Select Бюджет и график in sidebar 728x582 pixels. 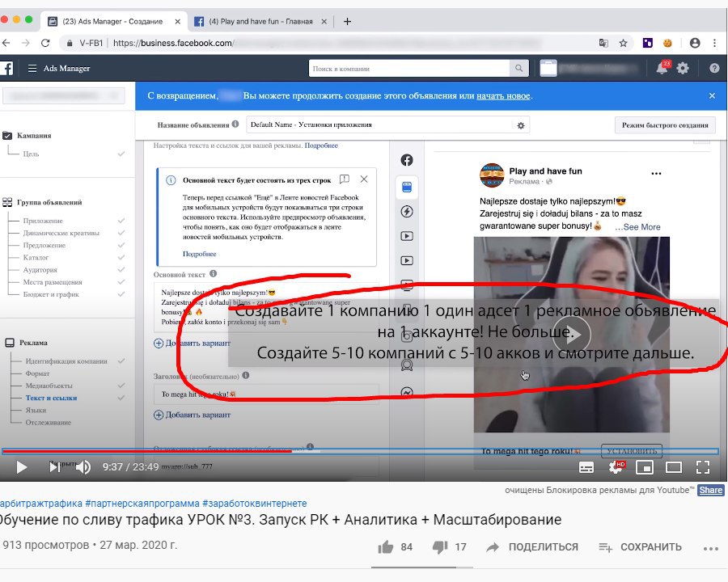tap(51, 294)
